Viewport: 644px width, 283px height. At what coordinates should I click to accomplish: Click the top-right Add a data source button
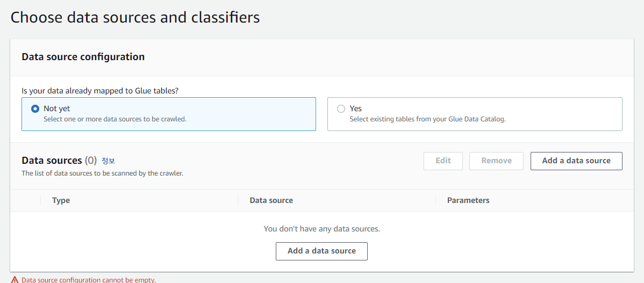pos(576,161)
